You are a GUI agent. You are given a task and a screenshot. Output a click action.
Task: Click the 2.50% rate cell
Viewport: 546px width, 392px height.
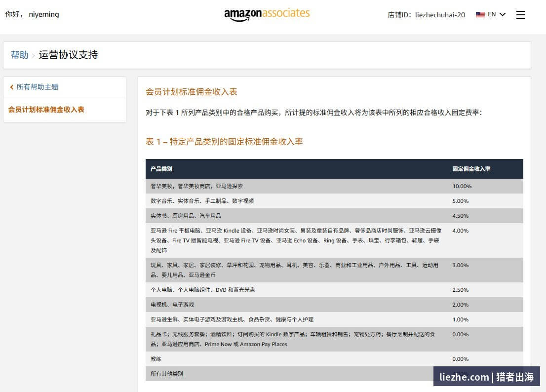pyautogui.click(x=460, y=290)
